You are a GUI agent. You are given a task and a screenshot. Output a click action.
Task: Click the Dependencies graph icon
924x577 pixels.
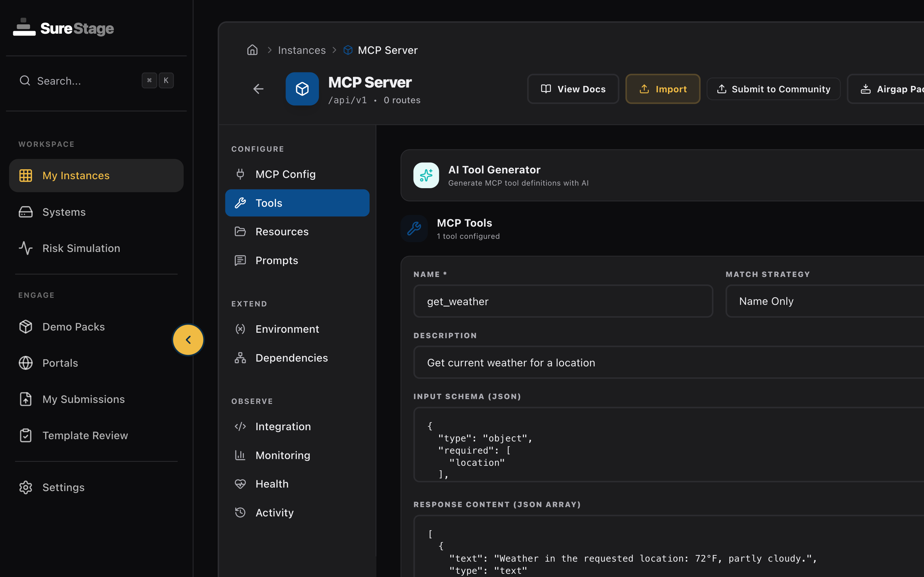coord(240,357)
